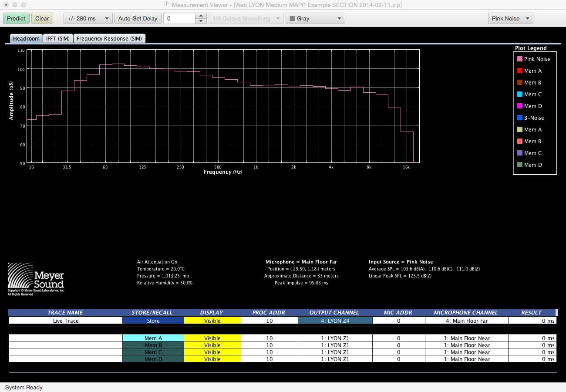
Task: Open the Frequency Response (SIM) tab
Action: [x=109, y=38]
